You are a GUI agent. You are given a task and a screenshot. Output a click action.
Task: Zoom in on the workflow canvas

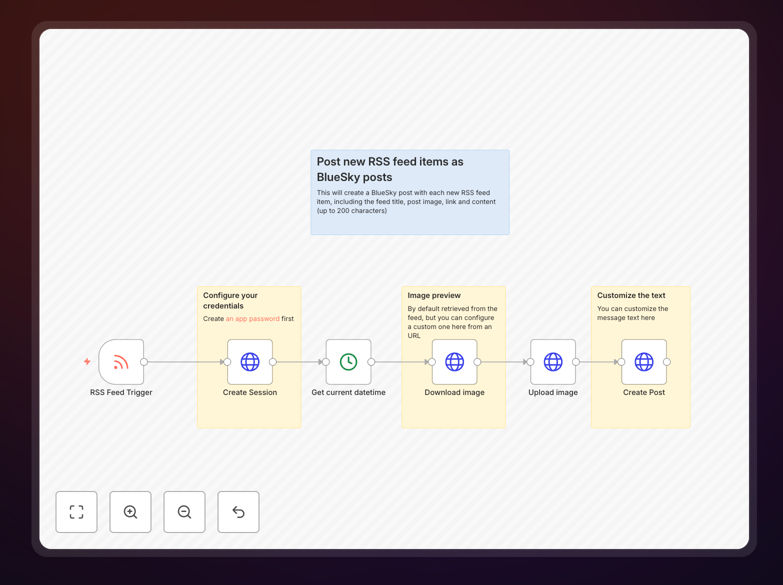pyautogui.click(x=130, y=512)
